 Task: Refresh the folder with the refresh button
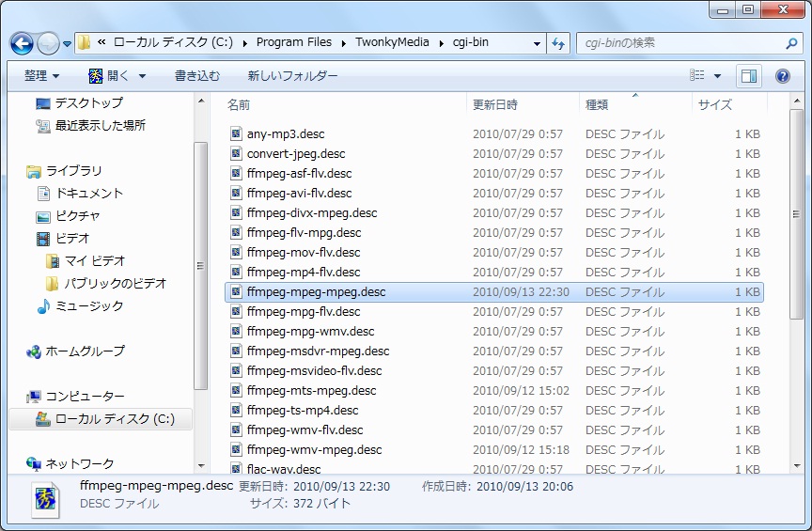pos(558,43)
